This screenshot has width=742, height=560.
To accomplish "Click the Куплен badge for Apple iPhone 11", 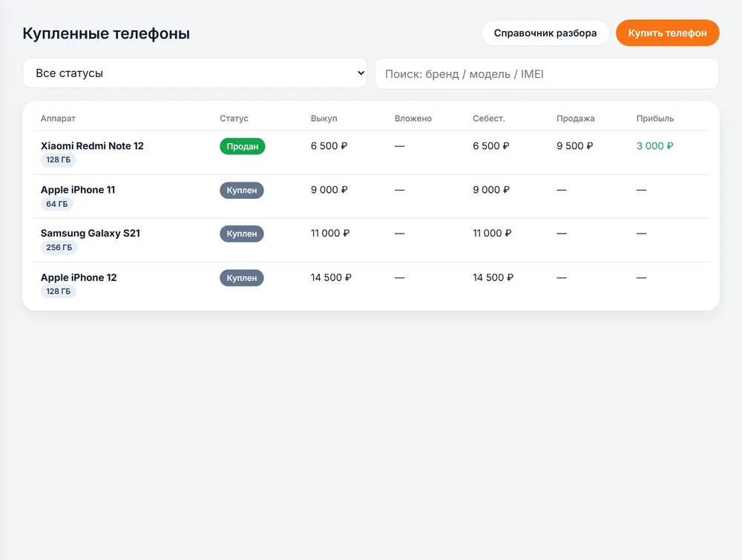I will click(242, 190).
